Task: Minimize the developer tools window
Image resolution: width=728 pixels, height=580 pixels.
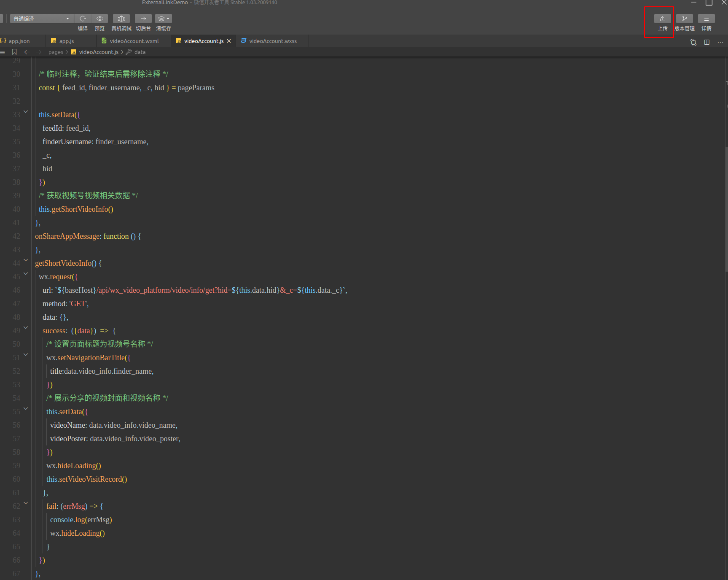Action: click(x=694, y=3)
